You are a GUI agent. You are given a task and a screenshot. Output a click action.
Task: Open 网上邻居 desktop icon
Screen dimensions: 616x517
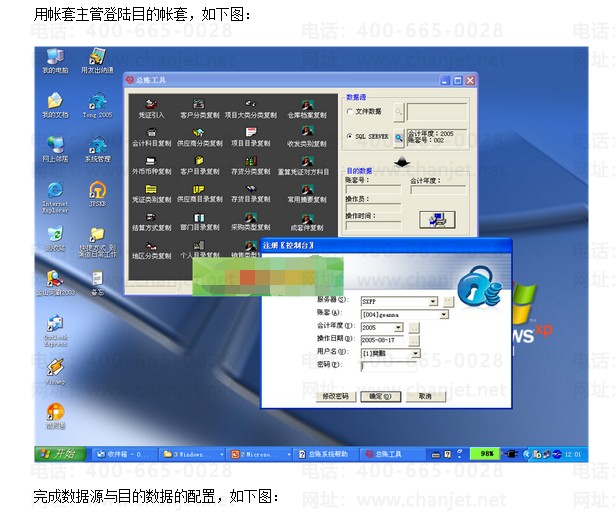(55, 150)
